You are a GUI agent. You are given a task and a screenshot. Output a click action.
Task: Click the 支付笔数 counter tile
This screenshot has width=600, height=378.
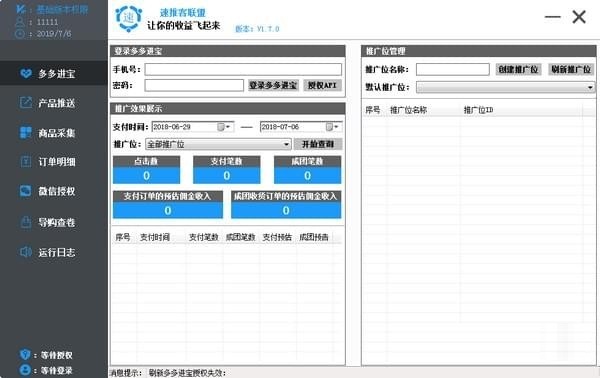coord(227,169)
